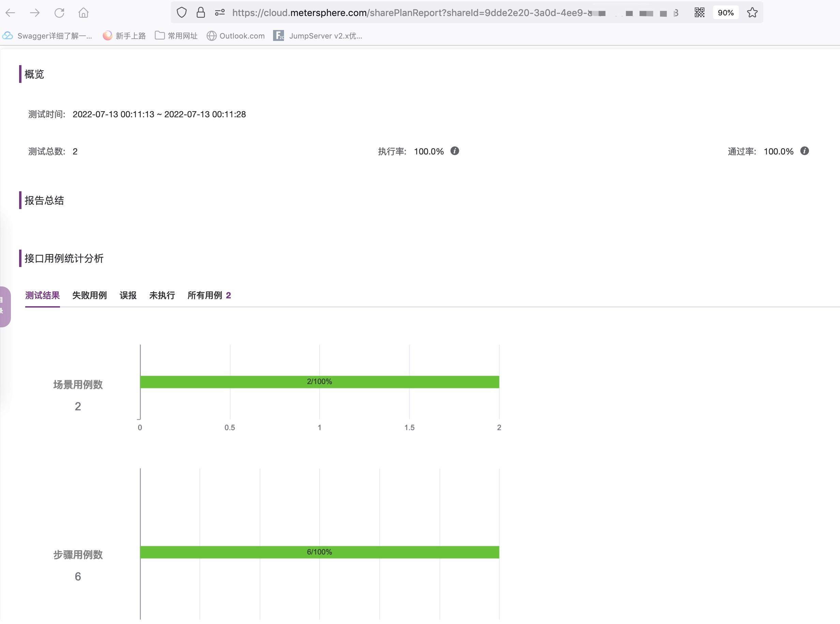Toggle tracking protection via the shield icon
840x624 pixels.
click(182, 12)
